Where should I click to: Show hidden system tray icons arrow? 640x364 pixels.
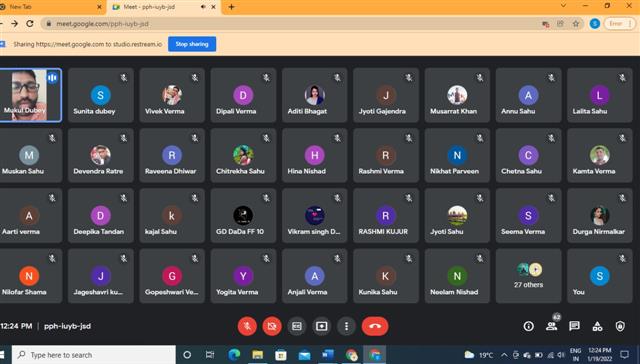[504, 355]
